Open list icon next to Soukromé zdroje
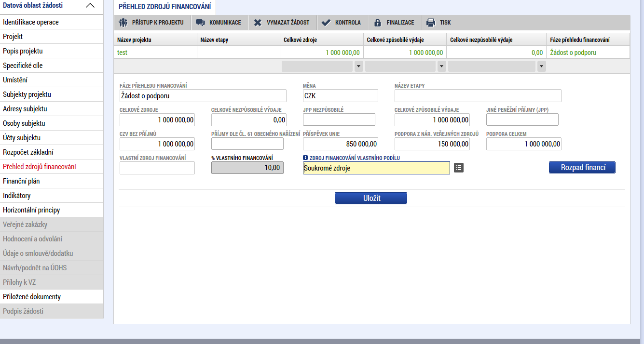644x344 pixels. (459, 168)
